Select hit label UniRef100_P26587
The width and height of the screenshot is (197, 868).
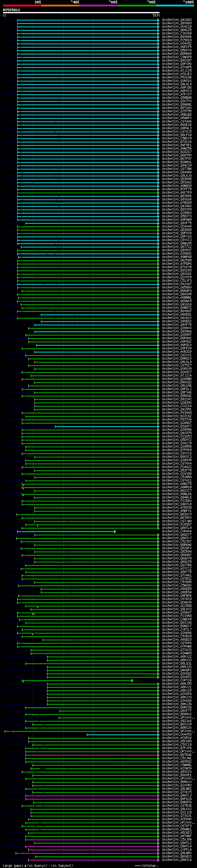[x=176, y=525]
